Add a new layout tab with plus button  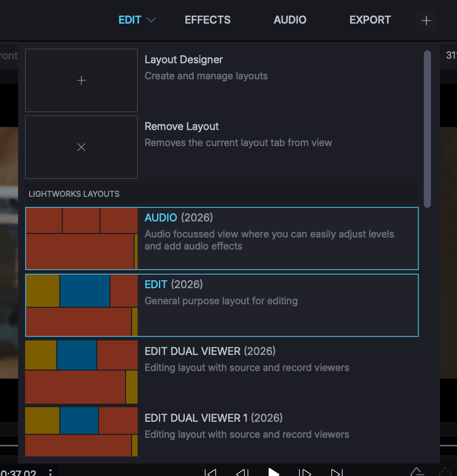426,21
